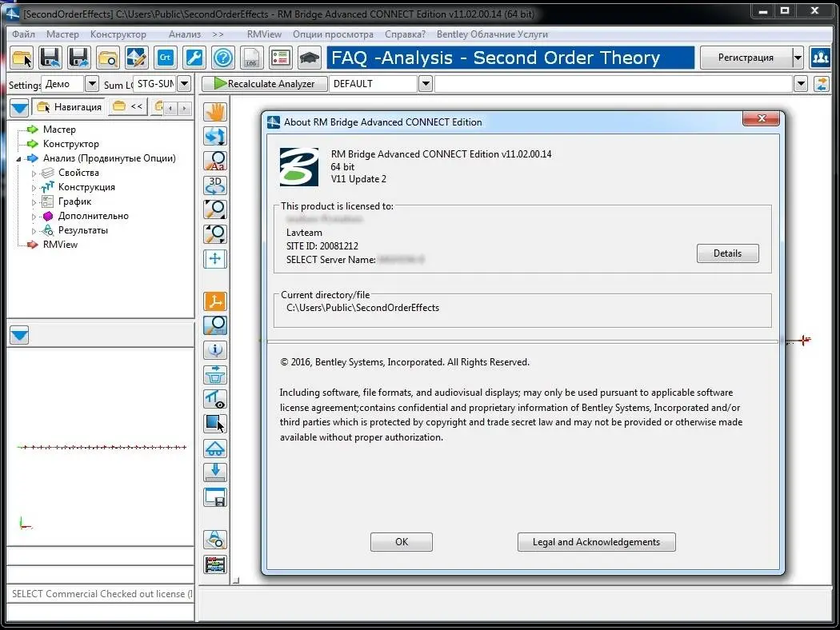This screenshot has width=840, height=630.
Task: Open the DEFAULT dropdown arrow
Action: click(426, 83)
